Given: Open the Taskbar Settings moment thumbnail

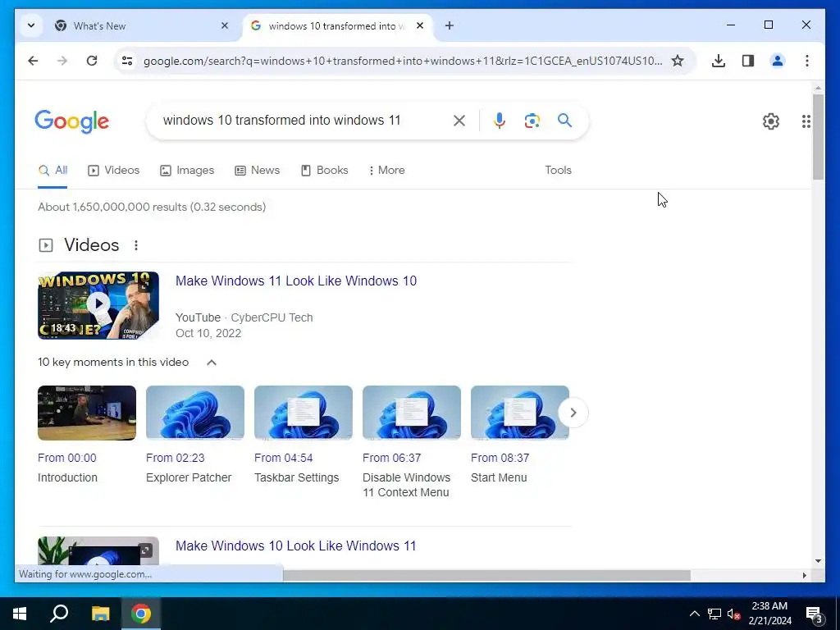Looking at the screenshot, I should click(x=304, y=413).
